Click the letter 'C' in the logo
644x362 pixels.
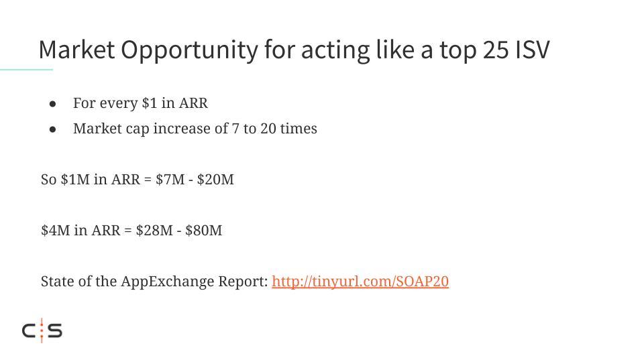[29, 330]
